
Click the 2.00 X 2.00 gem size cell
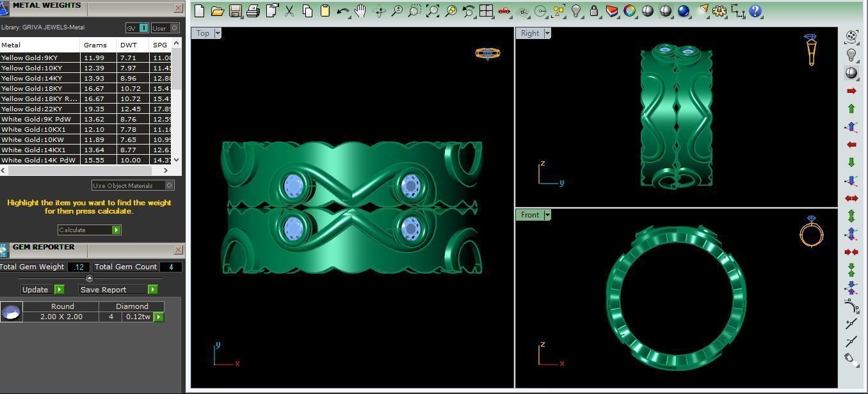[61, 317]
